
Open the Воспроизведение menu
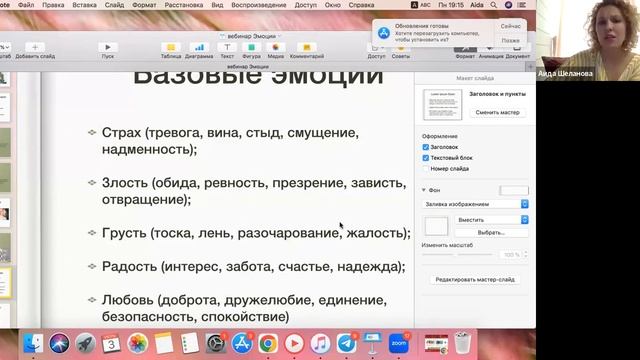pos(259,5)
